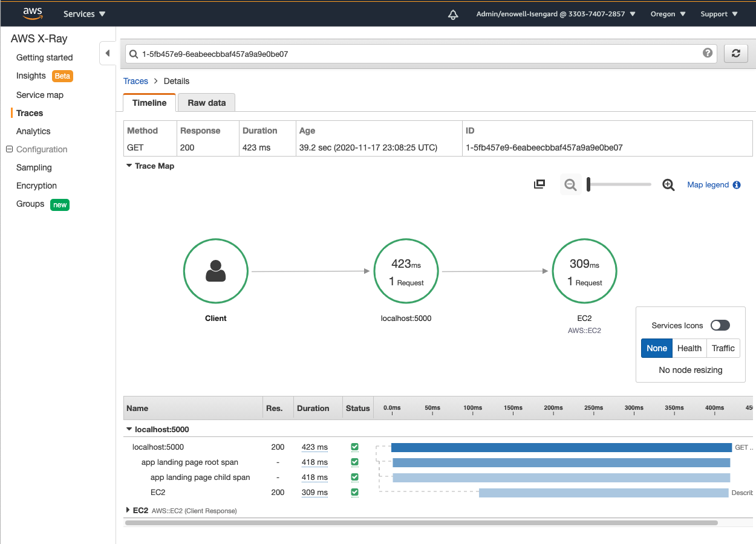Click the EC2 timeline bar

(604, 493)
